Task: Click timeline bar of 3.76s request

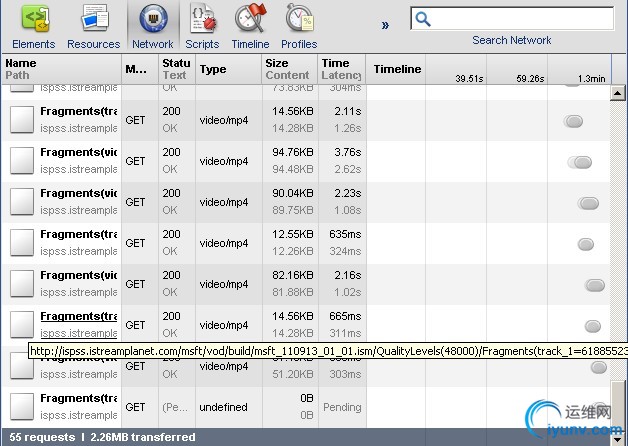Action: point(580,162)
